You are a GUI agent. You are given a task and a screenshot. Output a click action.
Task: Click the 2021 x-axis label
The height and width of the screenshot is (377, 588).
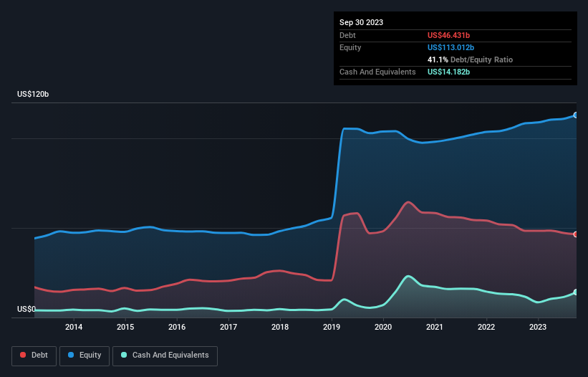coord(435,327)
